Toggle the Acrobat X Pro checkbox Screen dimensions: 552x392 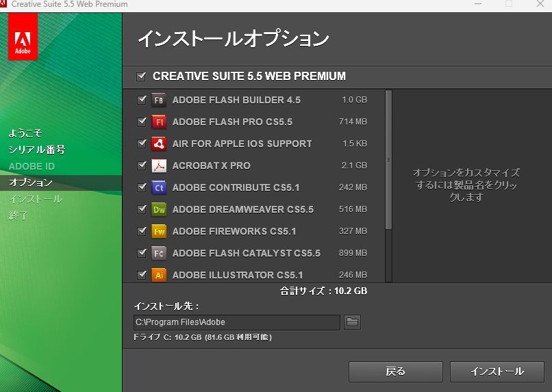click(142, 166)
